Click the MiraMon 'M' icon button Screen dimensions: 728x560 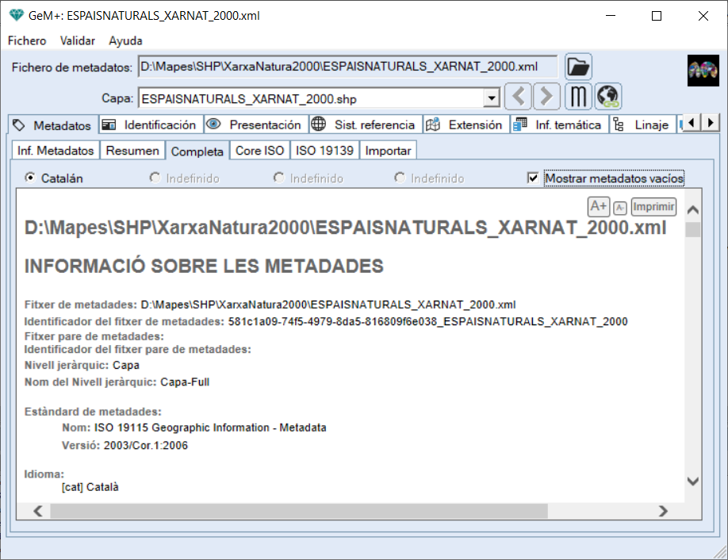point(579,98)
